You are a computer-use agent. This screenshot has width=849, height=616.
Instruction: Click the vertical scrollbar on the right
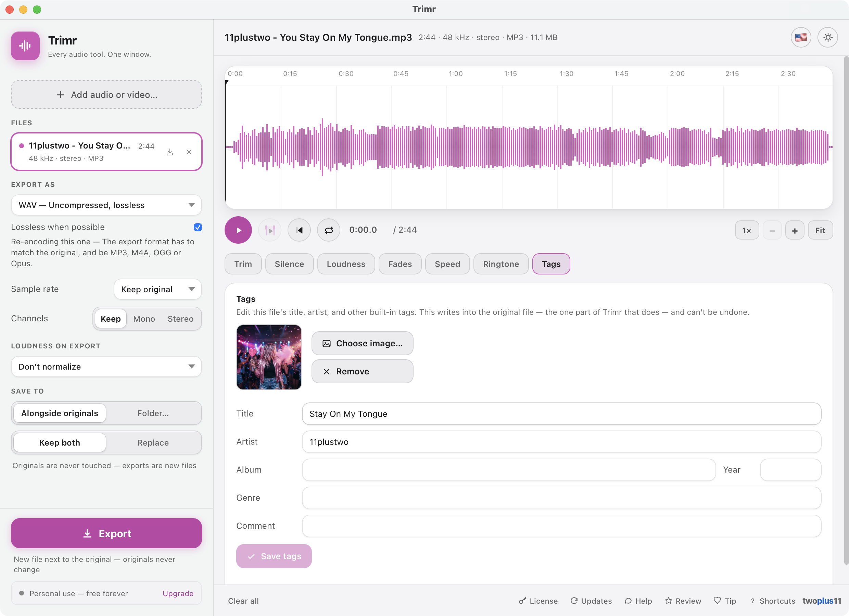(846, 311)
